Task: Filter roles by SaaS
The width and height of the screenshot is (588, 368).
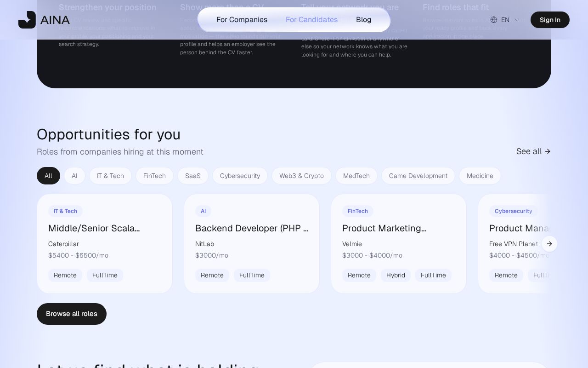Action: [193, 176]
